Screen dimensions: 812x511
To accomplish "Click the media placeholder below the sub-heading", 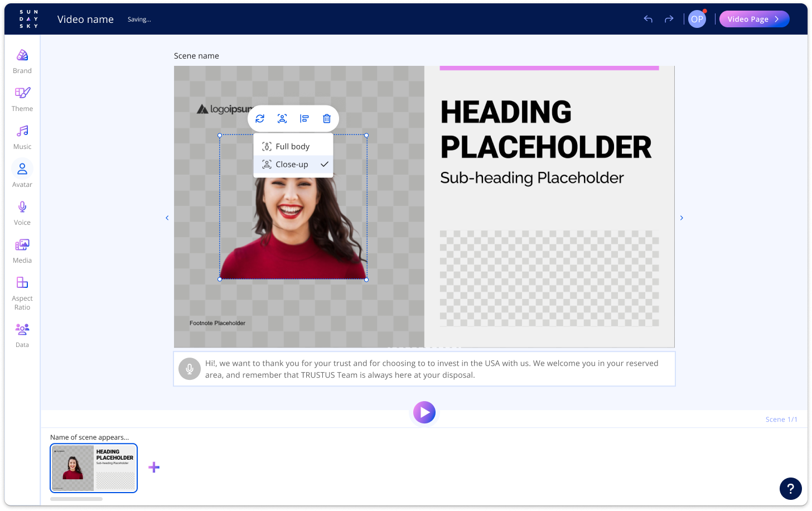I will point(549,278).
